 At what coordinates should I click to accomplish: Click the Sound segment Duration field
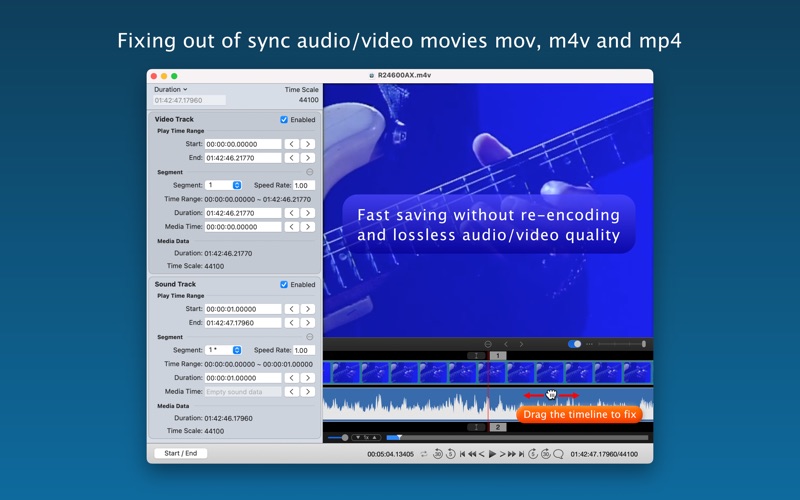(243, 378)
